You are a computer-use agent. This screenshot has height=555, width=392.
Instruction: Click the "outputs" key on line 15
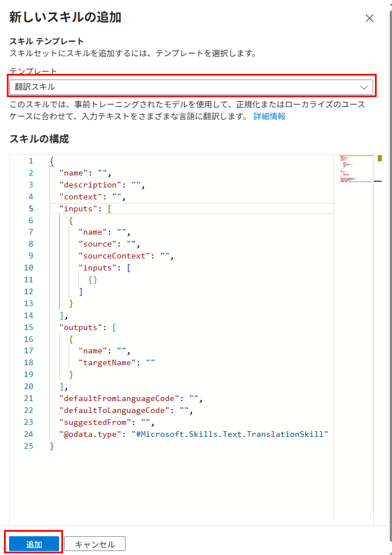point(82,327)
